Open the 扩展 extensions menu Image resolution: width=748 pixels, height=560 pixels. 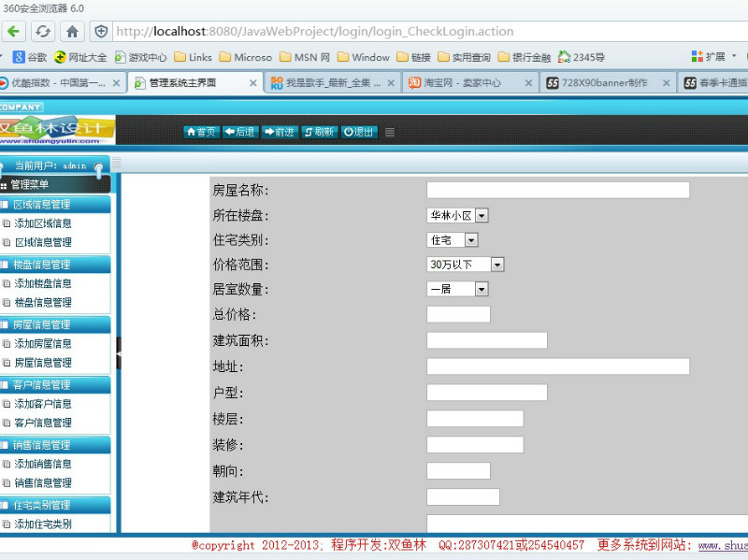tap(713, 57)
